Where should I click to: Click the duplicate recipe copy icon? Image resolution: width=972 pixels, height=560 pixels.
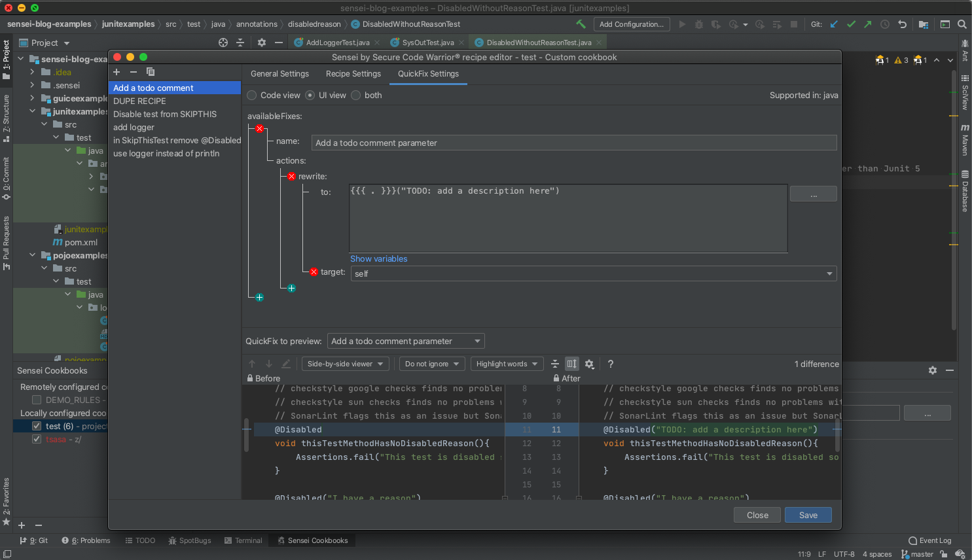(x=151, y=72)
